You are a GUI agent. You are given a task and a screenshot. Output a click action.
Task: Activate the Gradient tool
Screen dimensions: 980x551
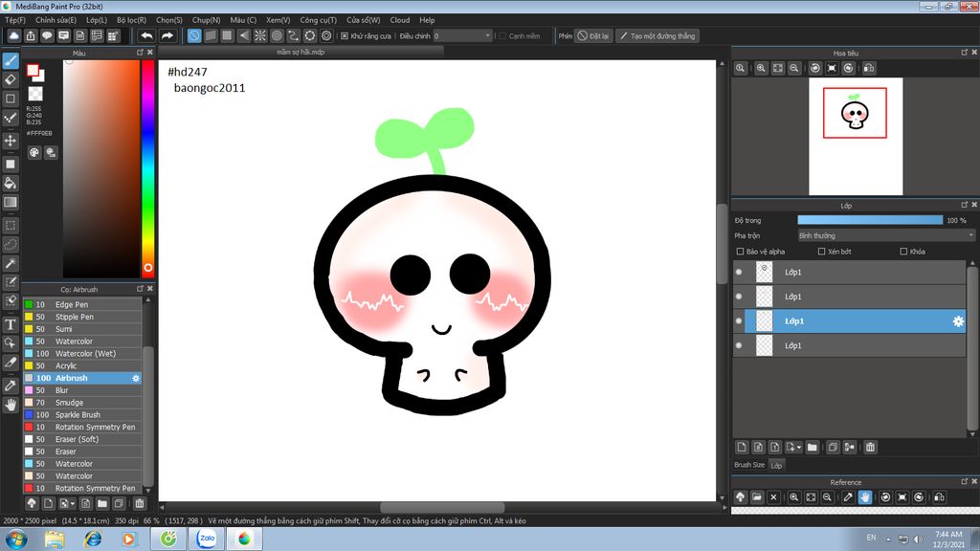pos(11,202)
